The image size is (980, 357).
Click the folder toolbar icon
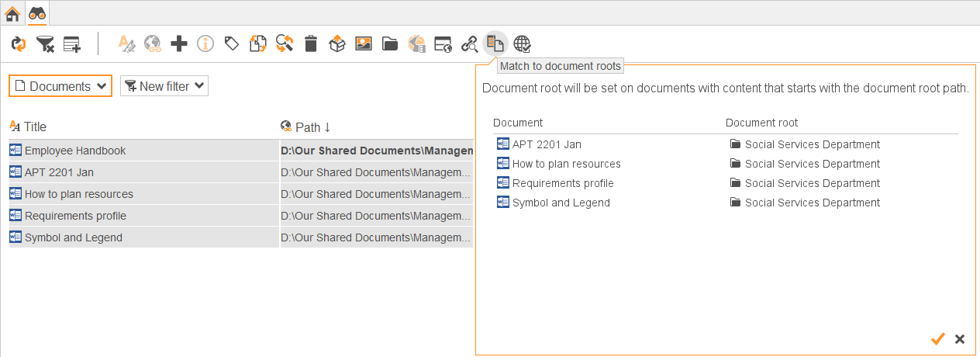click(390, 43)
